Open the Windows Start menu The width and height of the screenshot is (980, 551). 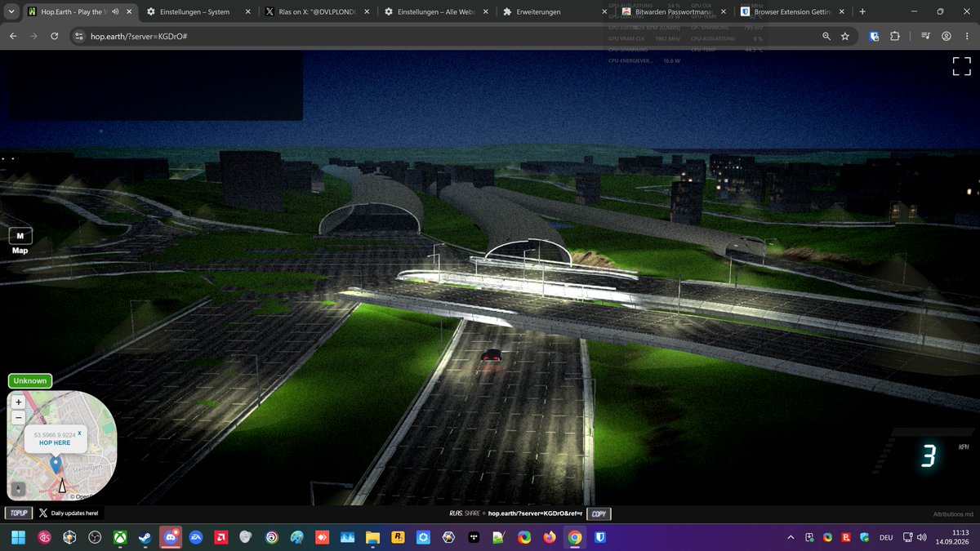[20, 537]
